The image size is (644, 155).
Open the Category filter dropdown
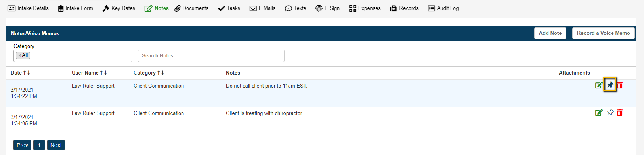pos(73,56)
